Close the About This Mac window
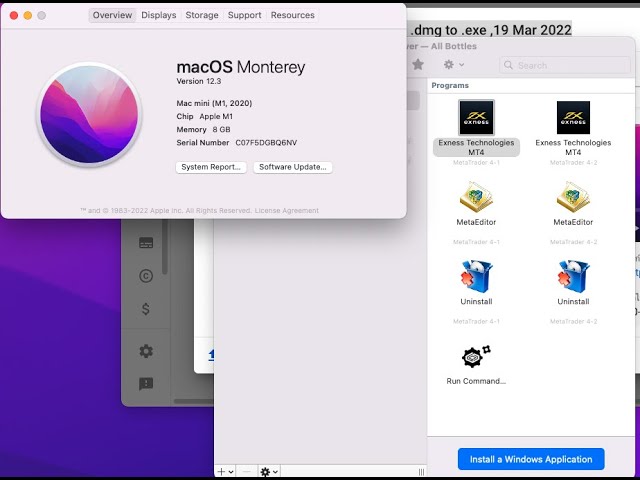The image size is (640, 480). tap(13, 16)
